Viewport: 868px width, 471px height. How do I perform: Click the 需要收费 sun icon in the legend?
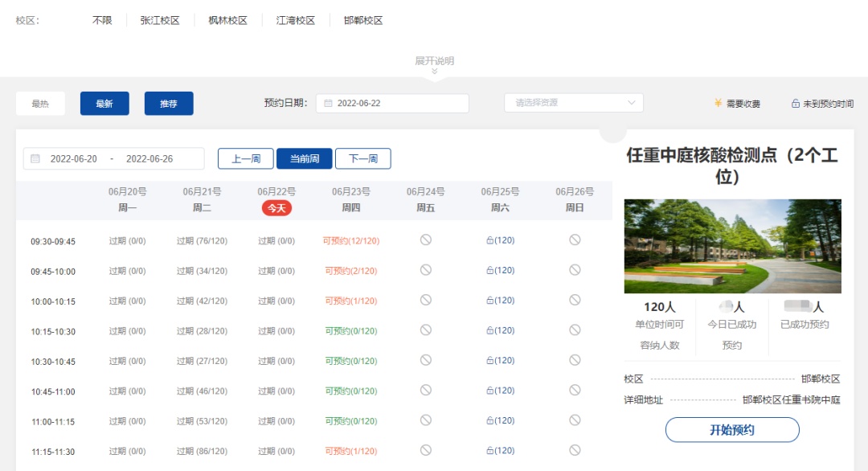719,104
